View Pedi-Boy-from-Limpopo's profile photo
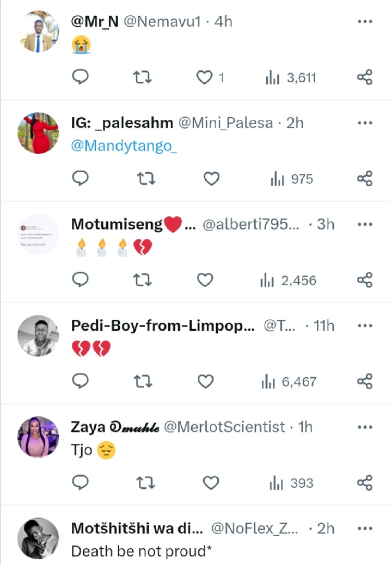 tap(38, 336)
